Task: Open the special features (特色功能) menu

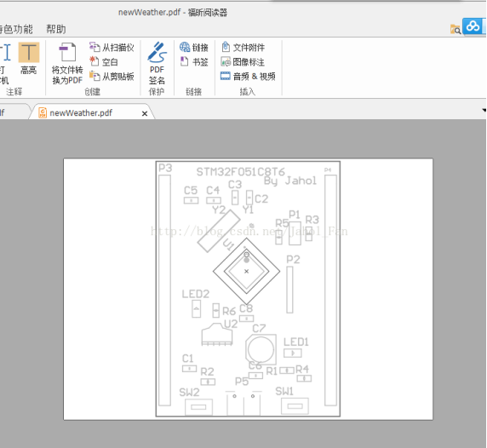Action: [16, 29]
